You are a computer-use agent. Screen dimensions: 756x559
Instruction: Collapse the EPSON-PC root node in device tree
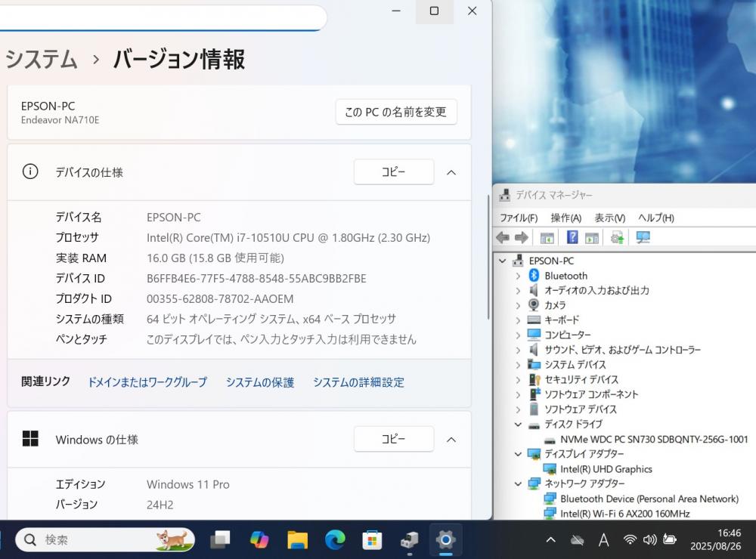(x=503, y=261)
